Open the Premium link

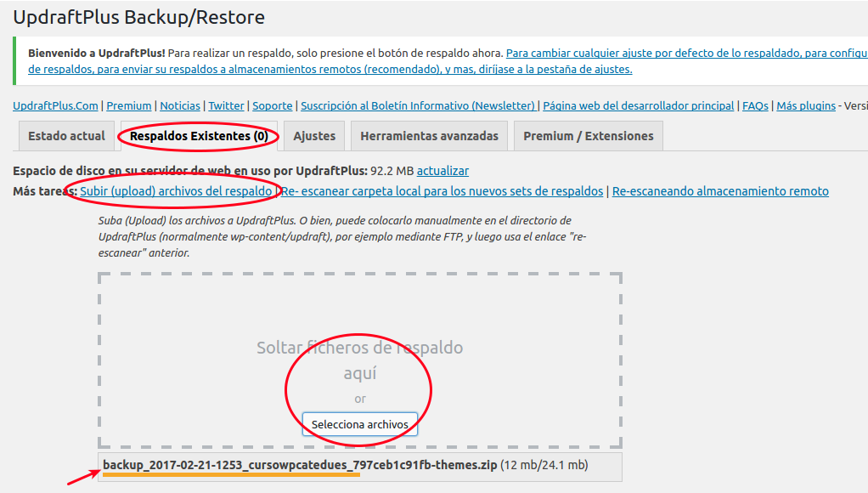point(129,105)
